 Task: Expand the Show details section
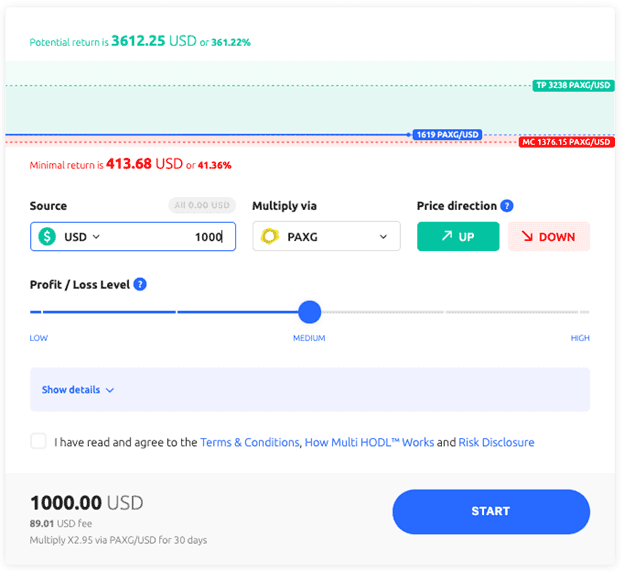coord(78,390)
